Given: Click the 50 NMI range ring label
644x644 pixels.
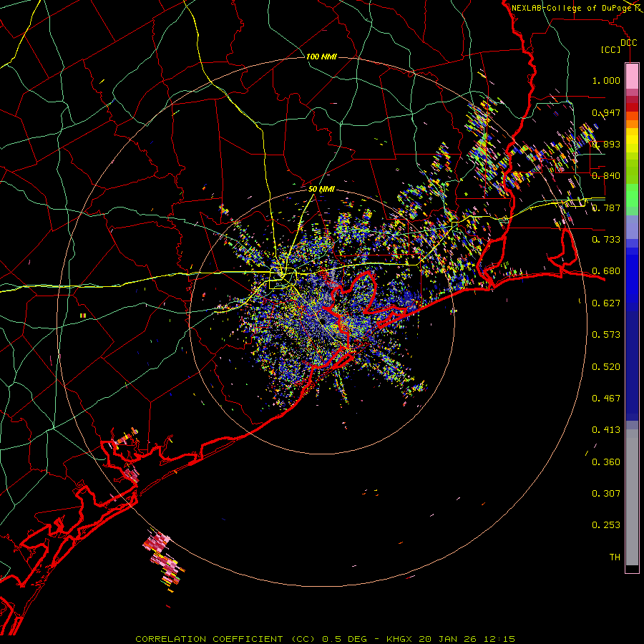Looking at the screenshot, I should (x=321, y=190).
